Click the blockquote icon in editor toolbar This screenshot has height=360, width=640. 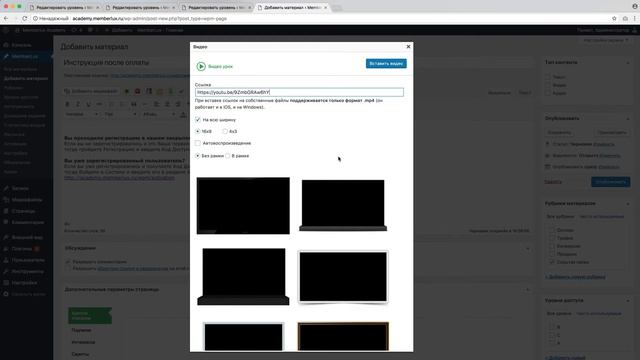tap(133, 104)
